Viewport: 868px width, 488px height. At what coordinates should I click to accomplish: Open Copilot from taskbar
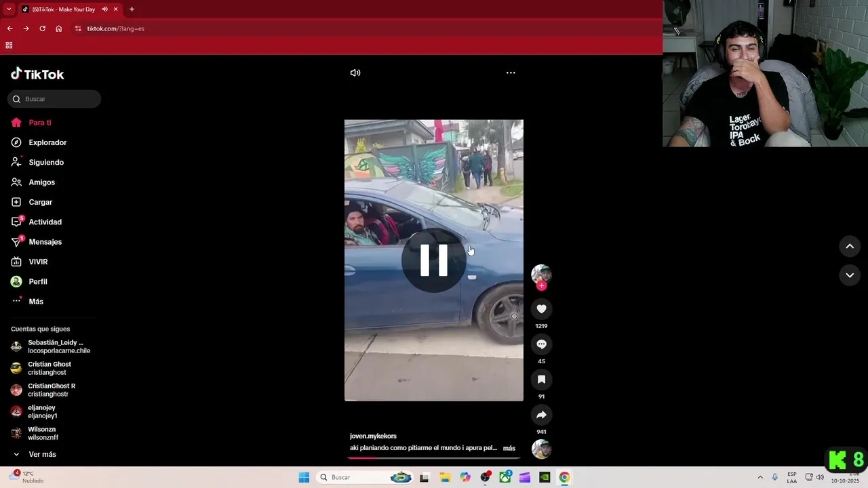[x=465, y=477]
